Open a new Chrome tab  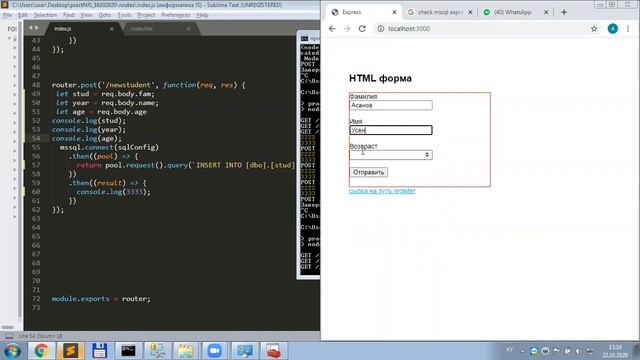(x=564, y=12)
